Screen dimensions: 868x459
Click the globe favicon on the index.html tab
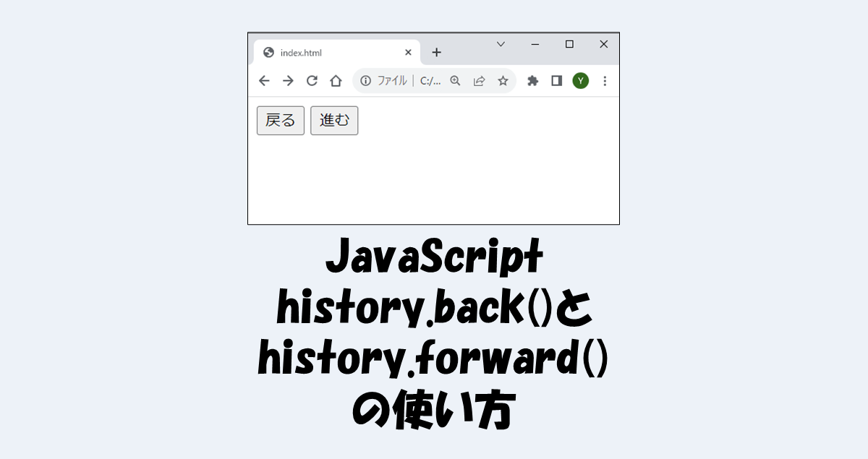(x=270, y=52)
